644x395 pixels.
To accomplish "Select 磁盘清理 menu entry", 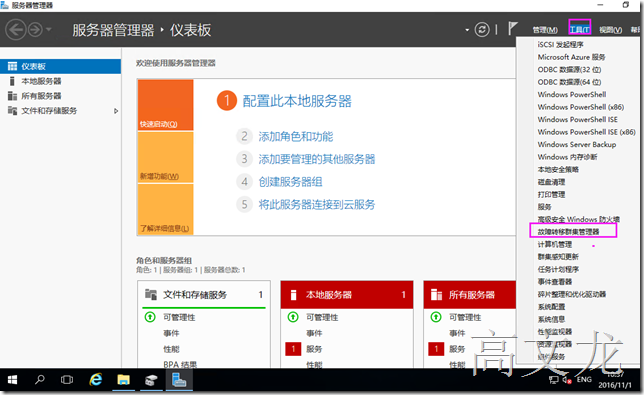I will tap(551, 182).
